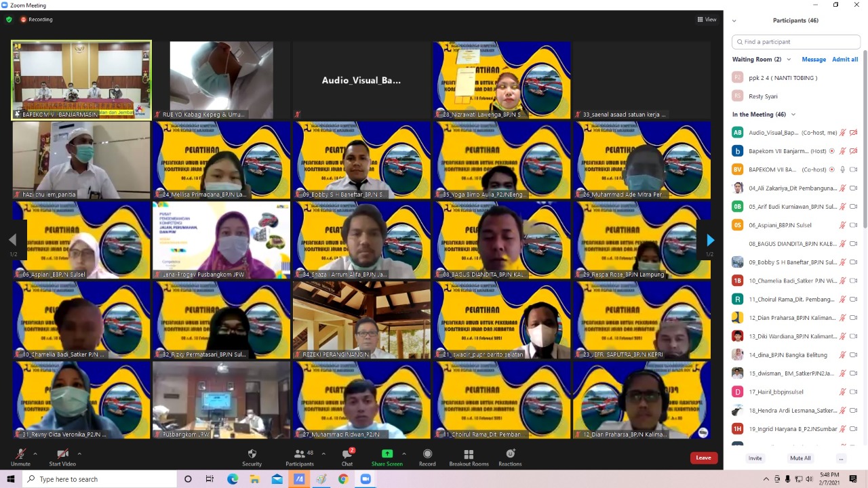Screen dimensions: 868x488
Task: Open the Windows notification center icon
Action: [x=854, y=479]
